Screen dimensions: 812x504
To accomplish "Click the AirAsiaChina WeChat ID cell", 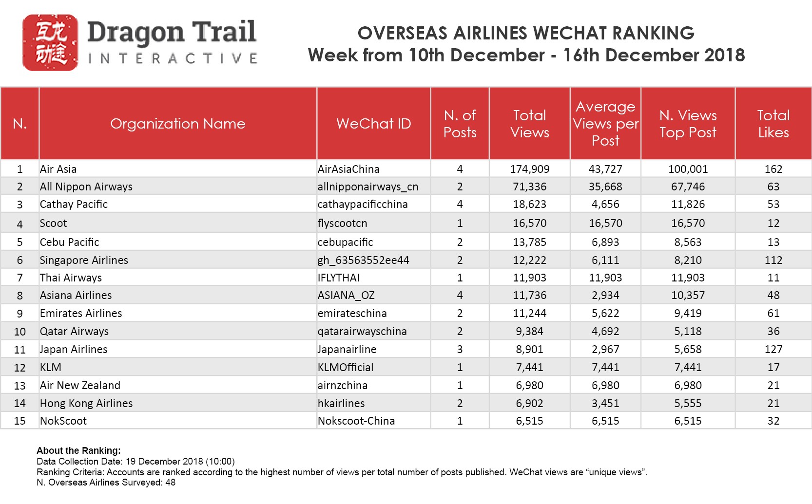I will tap(348, 169).
